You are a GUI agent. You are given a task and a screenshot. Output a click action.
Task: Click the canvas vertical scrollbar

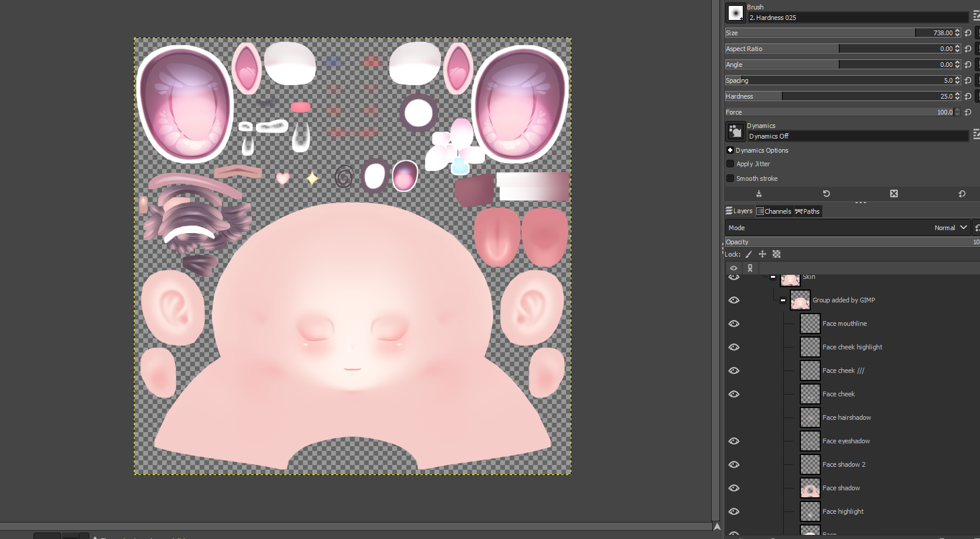click(x=716, y=260)
